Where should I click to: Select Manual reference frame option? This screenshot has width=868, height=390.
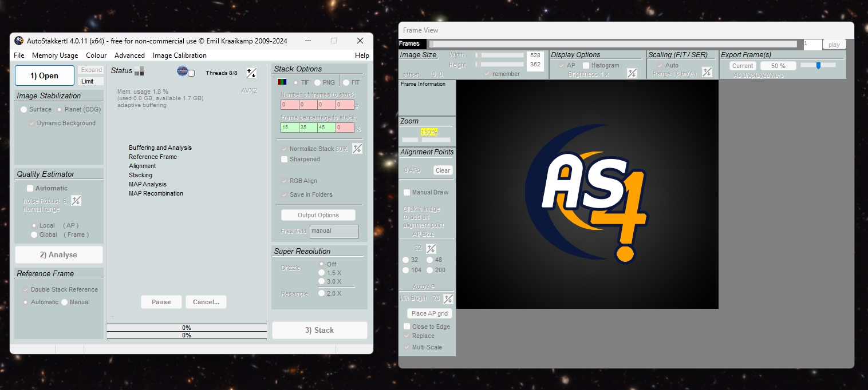pos(65,302)
